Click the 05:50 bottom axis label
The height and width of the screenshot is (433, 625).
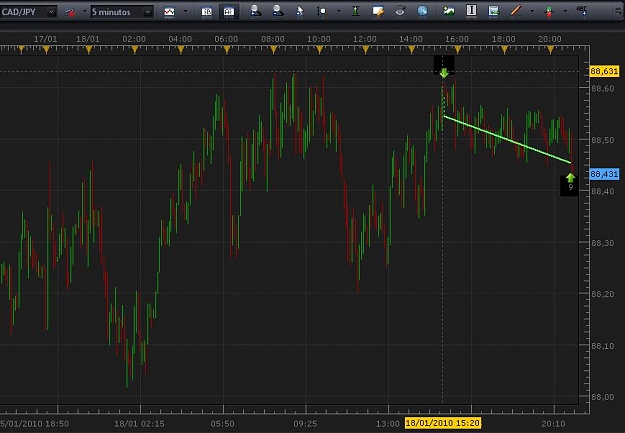click(222, 424)
